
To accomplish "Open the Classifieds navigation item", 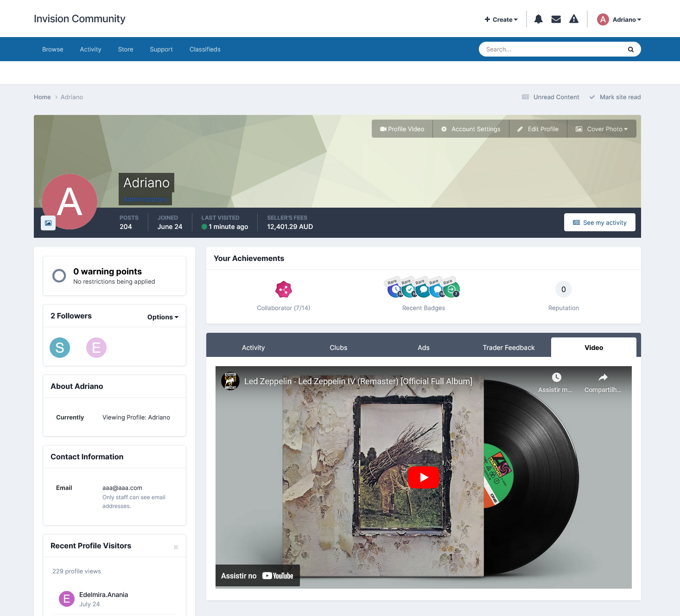I will (x=205, y=50).
